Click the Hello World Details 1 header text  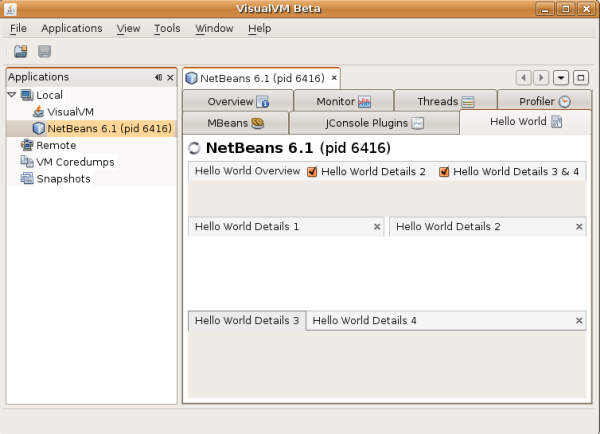coord(247,227)
